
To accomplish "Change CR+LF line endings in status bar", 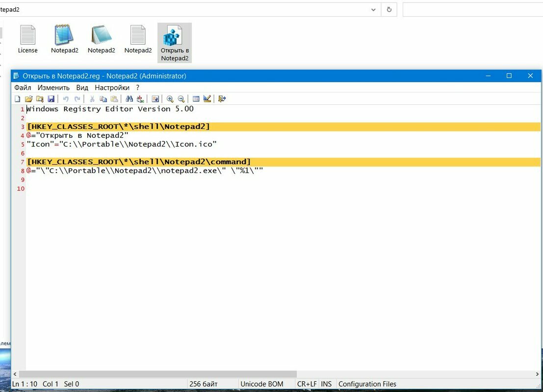I will [307, 384].
